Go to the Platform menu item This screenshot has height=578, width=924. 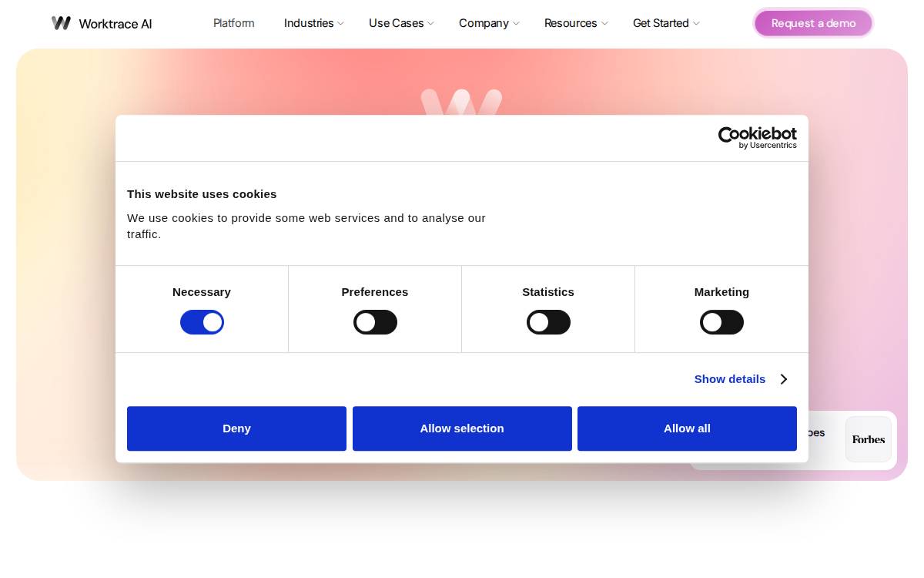click(x=233, y=23)
